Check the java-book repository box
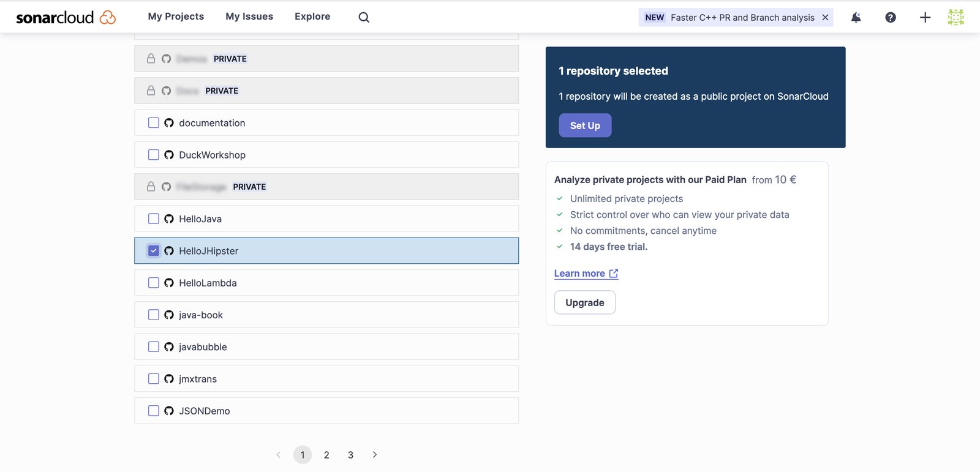This screenshot has height=472, width=980. click(154, 315)
